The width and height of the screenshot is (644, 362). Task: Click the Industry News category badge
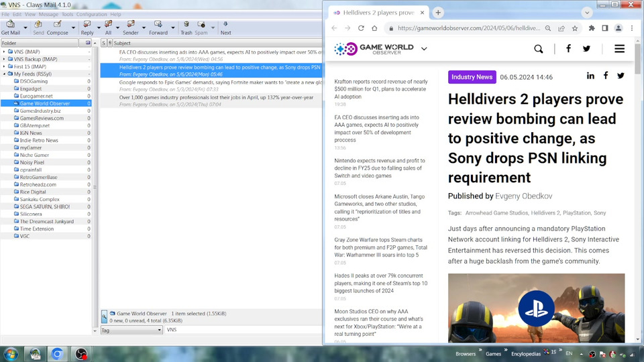(472, 77)
